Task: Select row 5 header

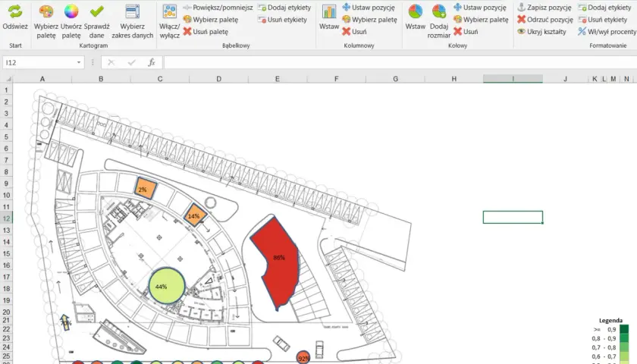Action: point(6,137)
